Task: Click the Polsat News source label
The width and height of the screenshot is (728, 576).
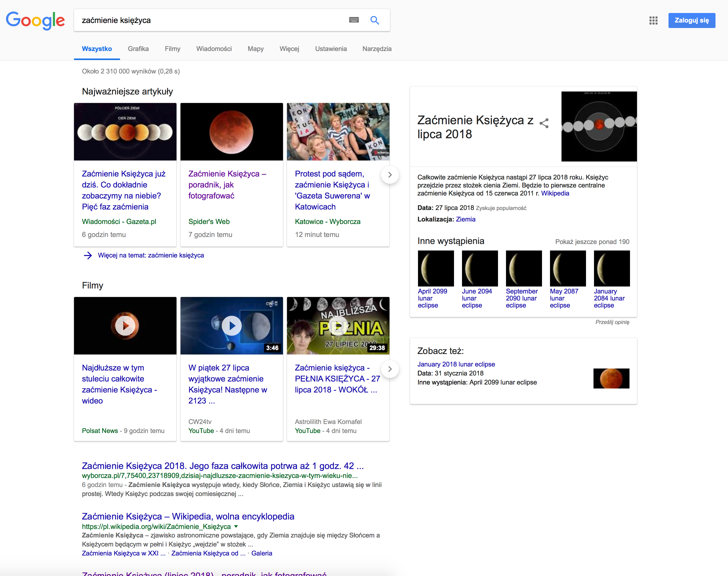Action: point(100,431)
